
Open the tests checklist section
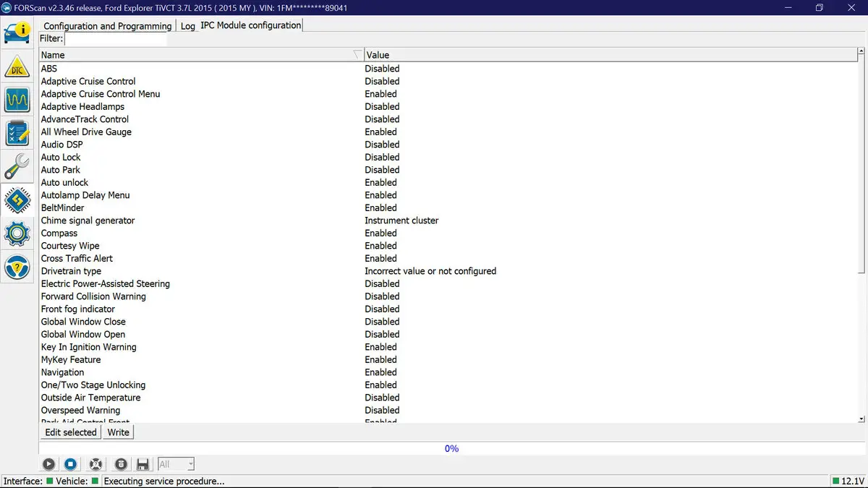tap(17, 133)
